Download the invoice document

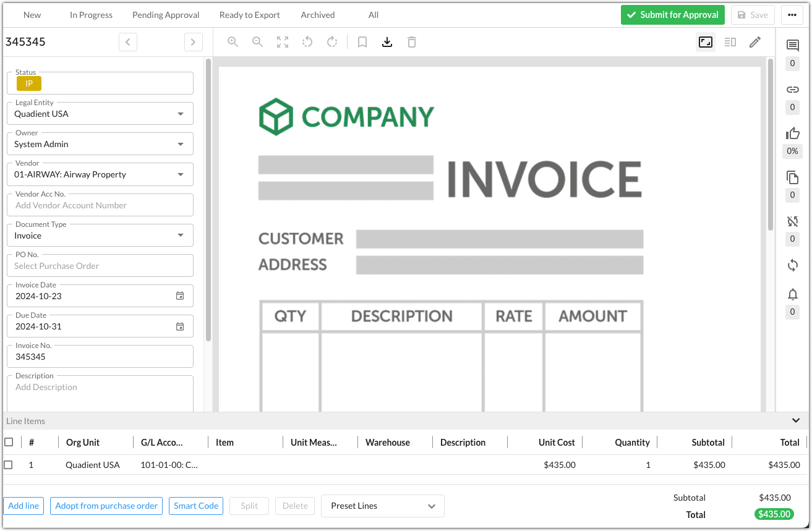click(387, 42)
